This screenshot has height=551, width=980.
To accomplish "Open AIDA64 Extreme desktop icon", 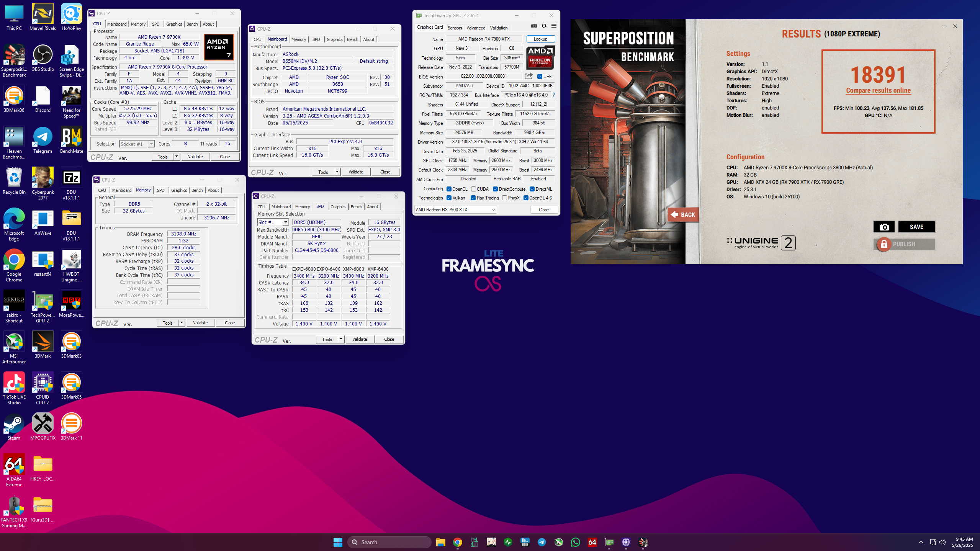I will [x=14, y=471].
